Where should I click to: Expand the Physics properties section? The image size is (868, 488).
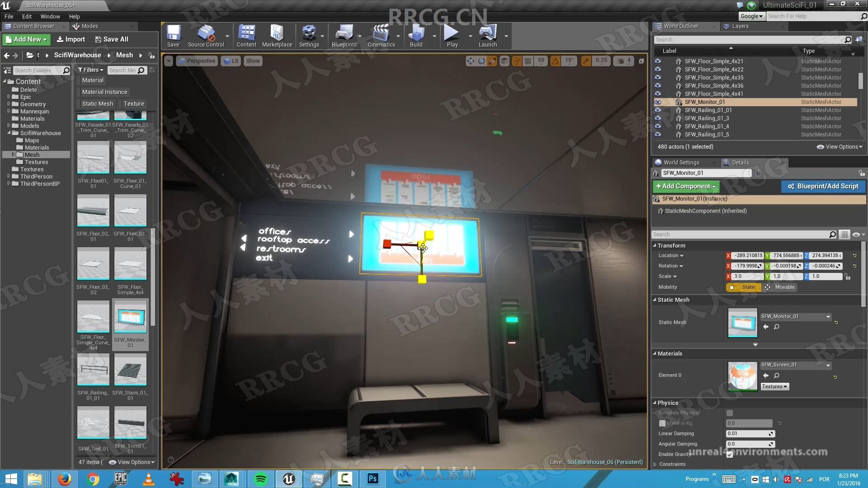[x=655, y=403]
